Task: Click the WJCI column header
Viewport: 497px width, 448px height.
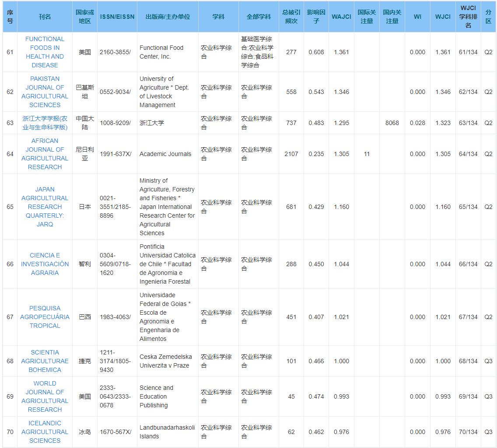Action: pyautogui.click(x=443, y=17)
